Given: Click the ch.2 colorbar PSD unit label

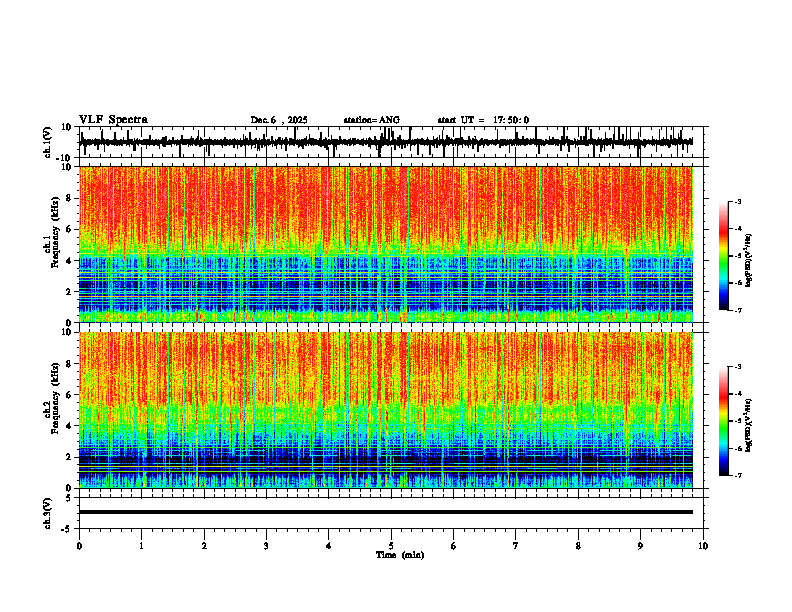Looking at the screenshot, I should (748, 425).
